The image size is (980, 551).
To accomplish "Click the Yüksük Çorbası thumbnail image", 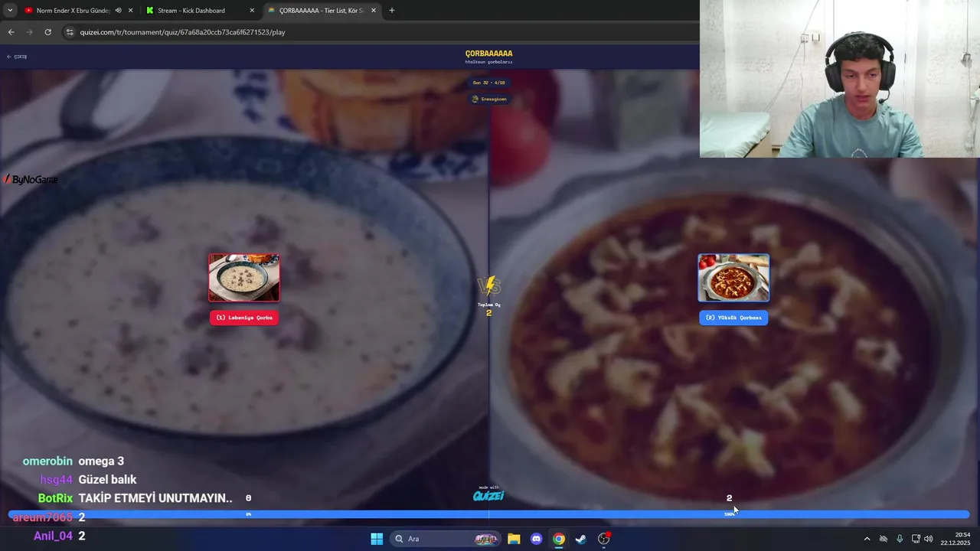I will point(733,278).
